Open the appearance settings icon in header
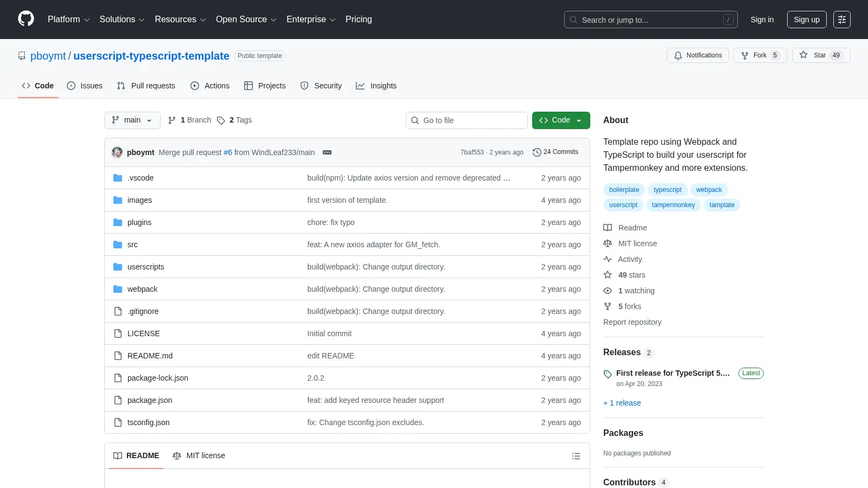The width and height of the screenshot is (868, 488). click(842, 20)
